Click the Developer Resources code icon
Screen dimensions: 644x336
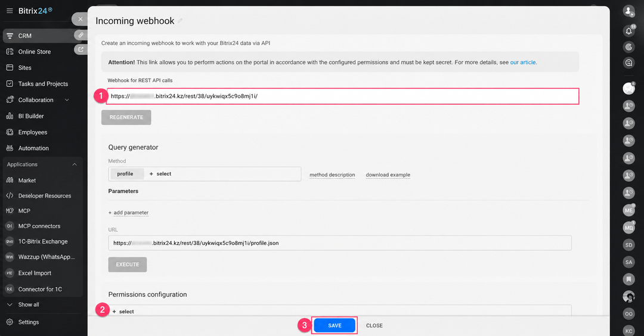tap(10, 195)
